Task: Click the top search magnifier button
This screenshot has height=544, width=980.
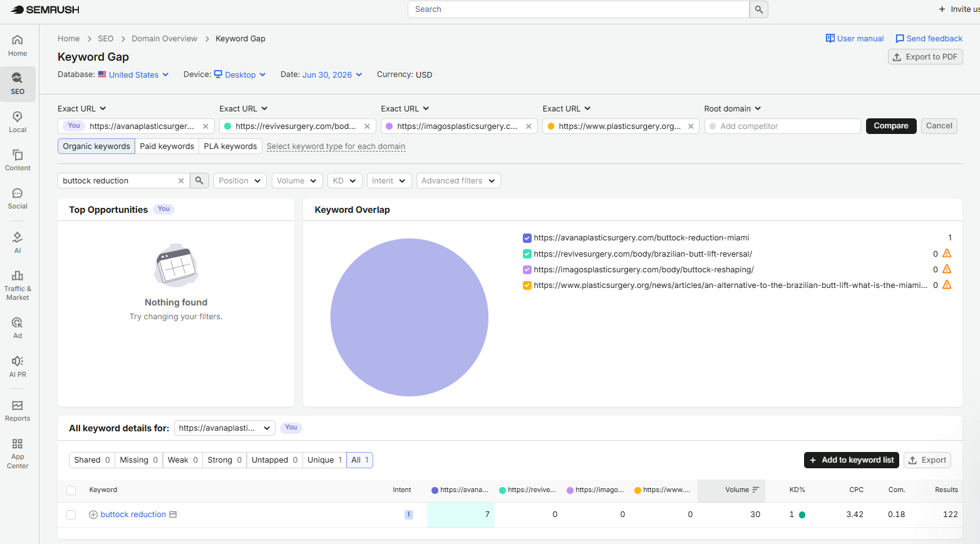Action: (x=758, y=9)
